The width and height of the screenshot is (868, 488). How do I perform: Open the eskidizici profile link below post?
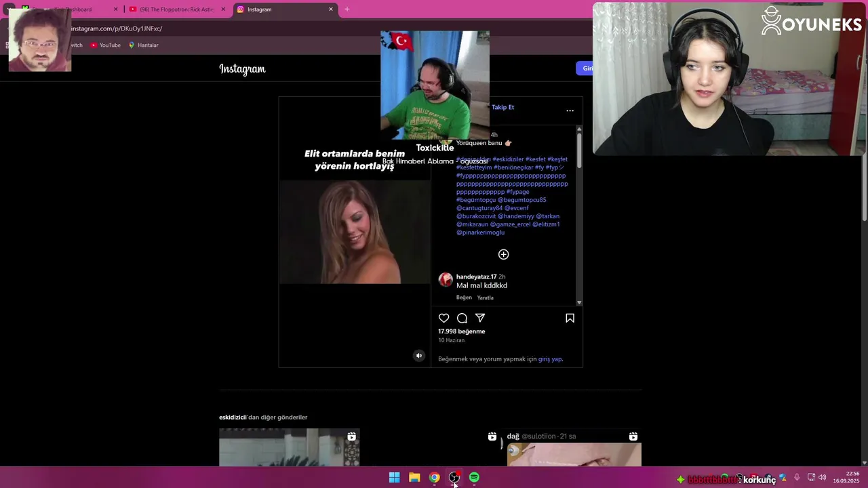coord(232,418)
